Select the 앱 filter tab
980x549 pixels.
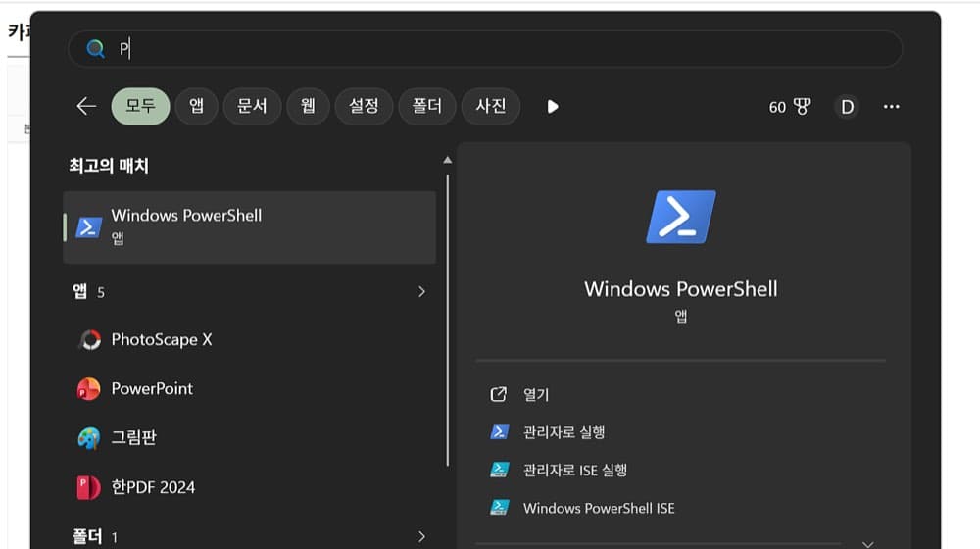pyautogui.click(x=197, y=106)
